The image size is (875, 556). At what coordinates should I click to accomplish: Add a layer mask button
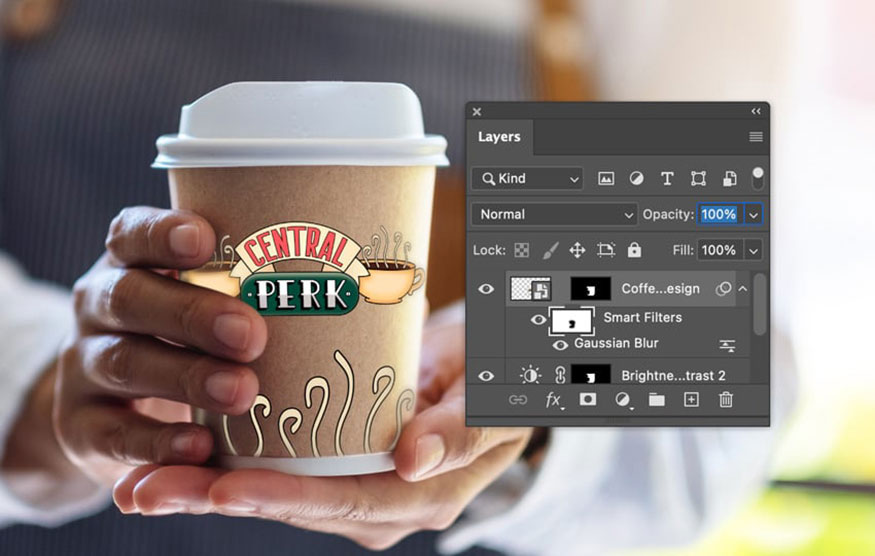pyautogui.click(x=588, y=400)
